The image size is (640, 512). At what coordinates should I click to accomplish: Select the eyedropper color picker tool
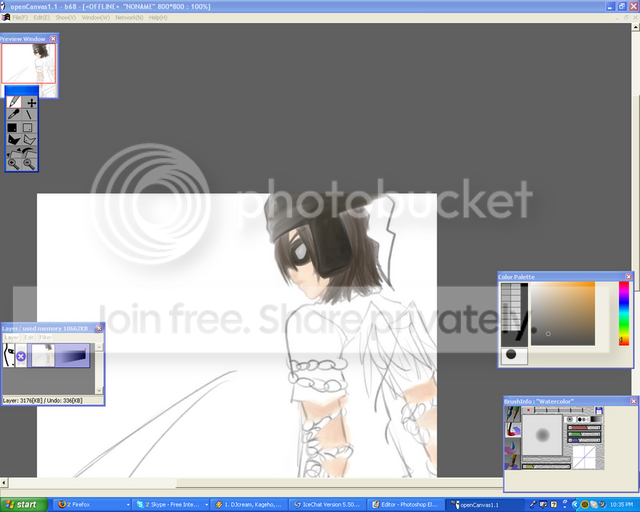click(13, 114)
